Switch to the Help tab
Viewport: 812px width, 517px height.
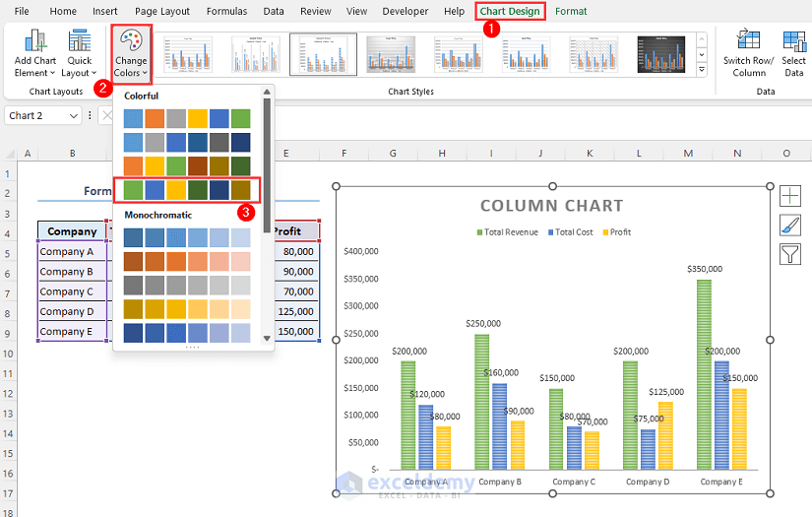point(454,11)
